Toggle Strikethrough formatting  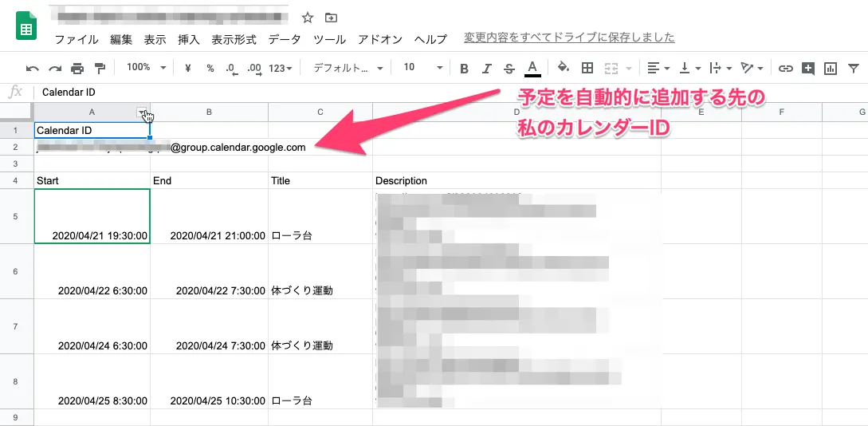(x=509, y=69)
